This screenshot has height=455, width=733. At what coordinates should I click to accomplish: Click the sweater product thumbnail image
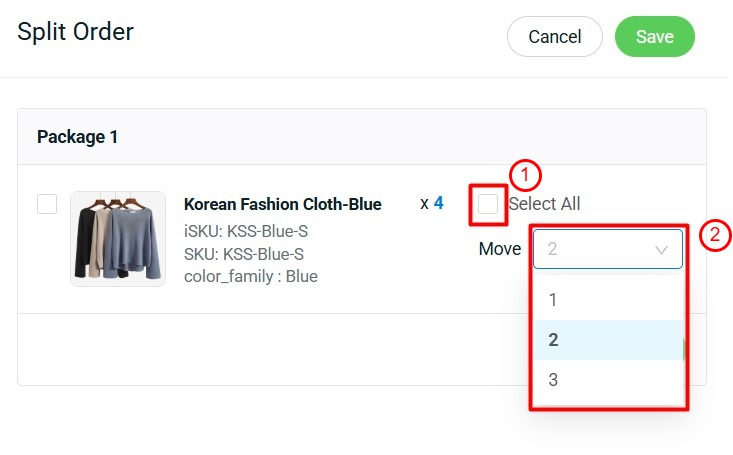[x=118, y=239]
